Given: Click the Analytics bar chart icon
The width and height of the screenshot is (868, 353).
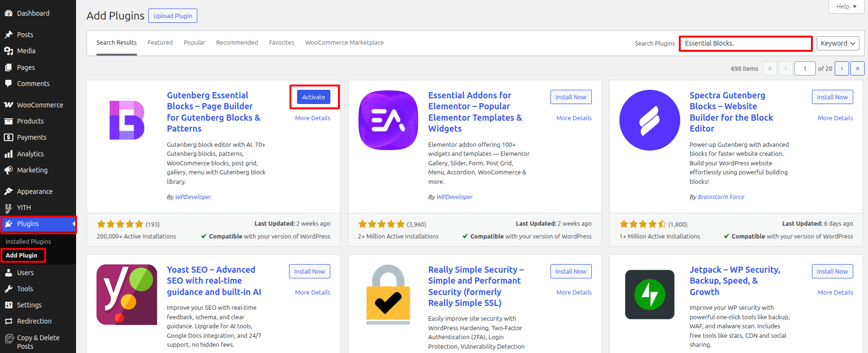Looking at the screenshot, I should click(x=9, y=154).
